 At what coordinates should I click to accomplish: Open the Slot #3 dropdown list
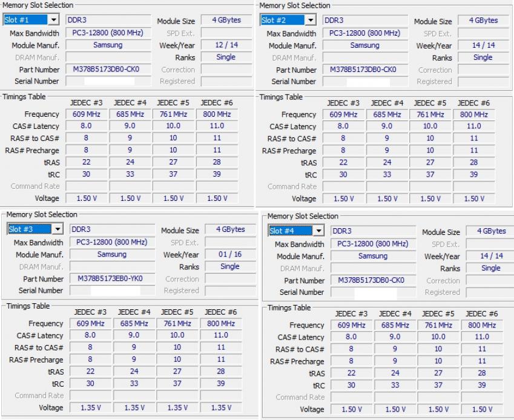click(x=58, y=229)
